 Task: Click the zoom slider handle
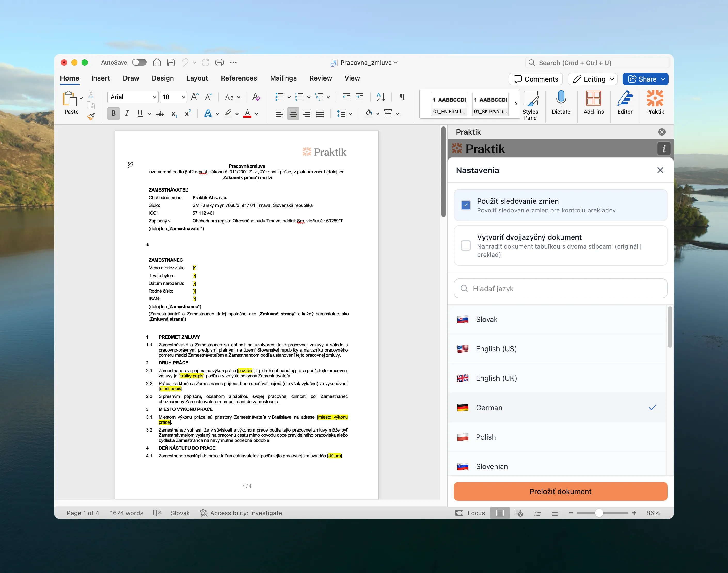pos(599,513)
